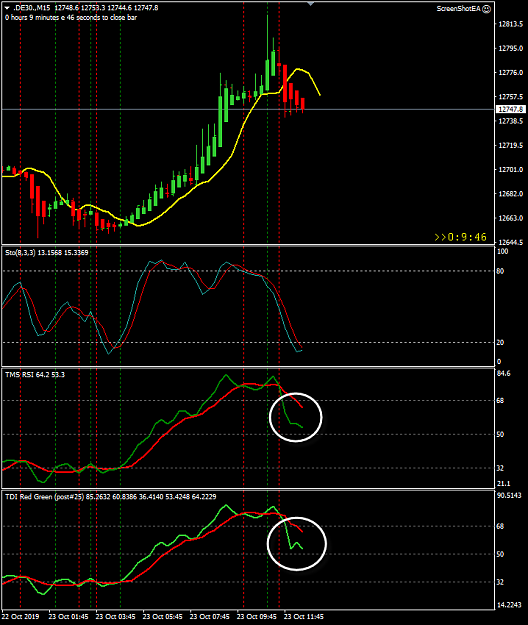Click the 12776.0 price axis label

pyautogui.click(x=510, y=73)
